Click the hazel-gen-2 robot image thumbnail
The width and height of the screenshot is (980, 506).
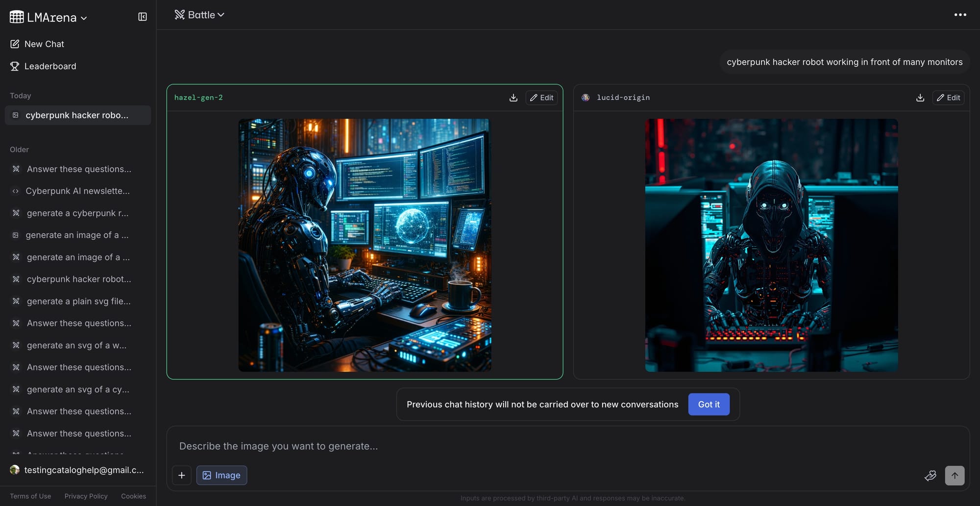pyautogui.click(x=364, y=245)
